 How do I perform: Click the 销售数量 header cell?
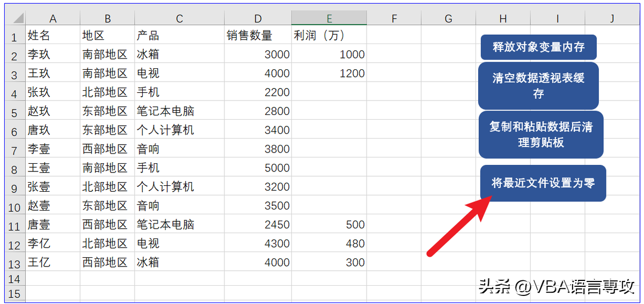[258, 35]
